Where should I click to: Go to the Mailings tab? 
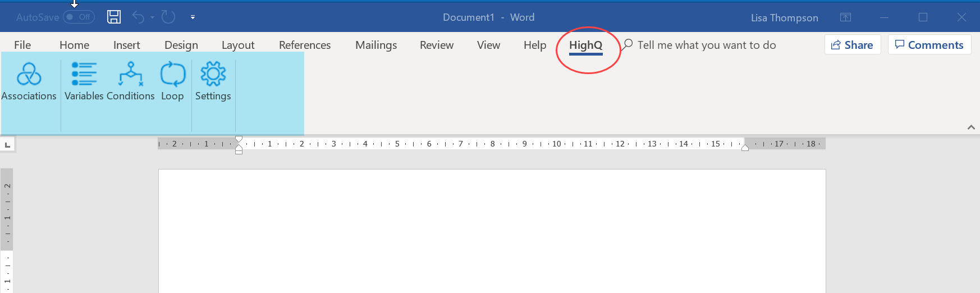(376, 45)
